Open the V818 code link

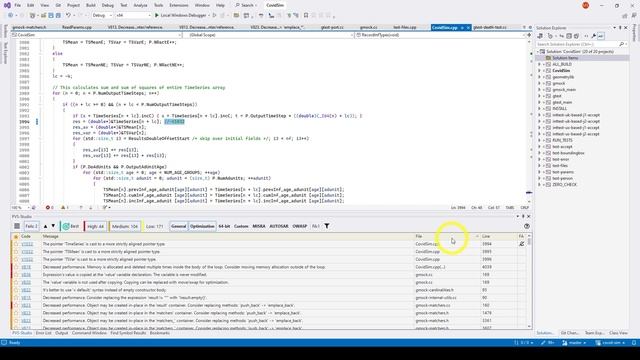[26, 267]
